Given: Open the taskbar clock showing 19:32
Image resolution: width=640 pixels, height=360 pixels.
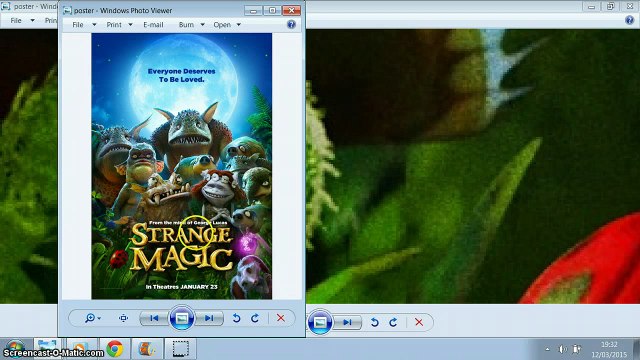Looking at the screenshot, I should pyautogui.click(x=609, y=349).
